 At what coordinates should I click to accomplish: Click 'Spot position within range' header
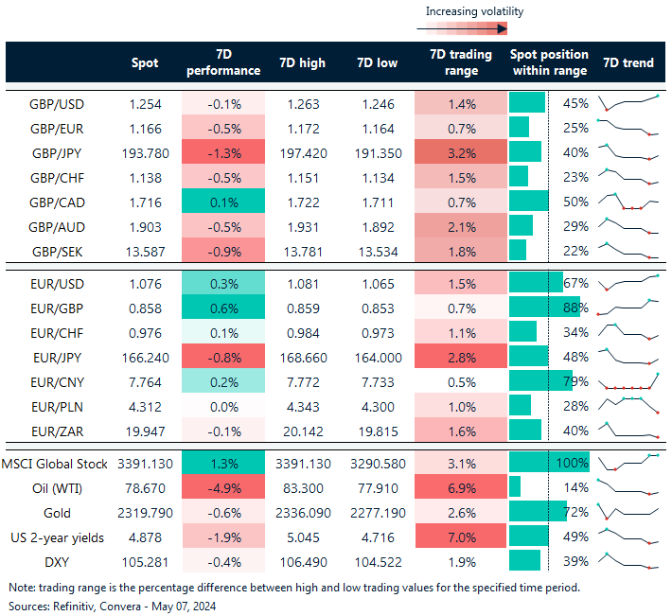pos(549,62)
